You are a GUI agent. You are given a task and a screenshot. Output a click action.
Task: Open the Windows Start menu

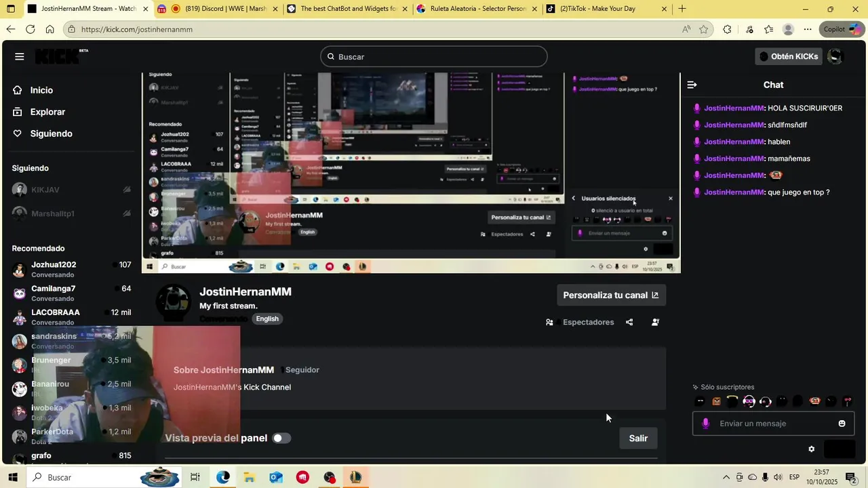click(12, 477)
